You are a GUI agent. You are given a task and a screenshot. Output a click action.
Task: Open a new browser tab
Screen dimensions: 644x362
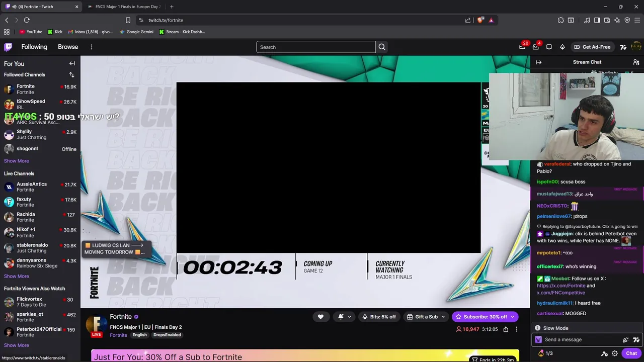(172, 7)
